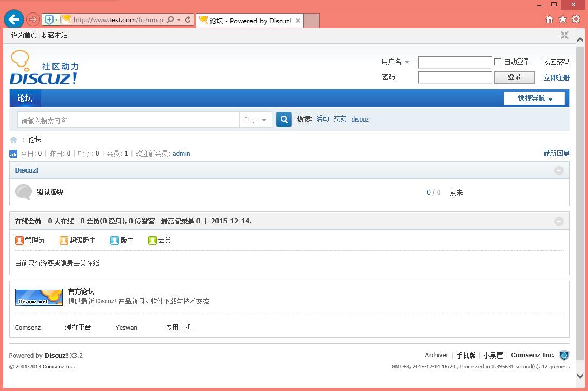Open Favorites with the star icon

563,19
